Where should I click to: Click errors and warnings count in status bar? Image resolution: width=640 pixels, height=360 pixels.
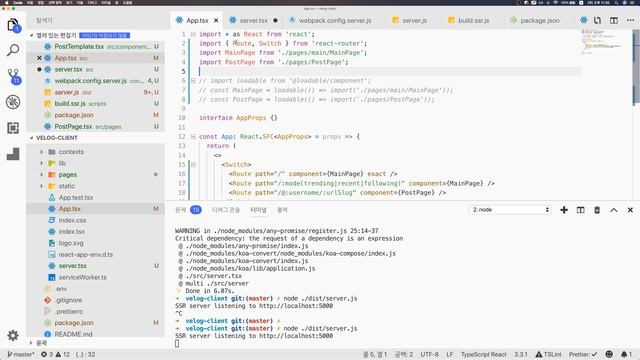pyautogui.click(x=55, y=354)
